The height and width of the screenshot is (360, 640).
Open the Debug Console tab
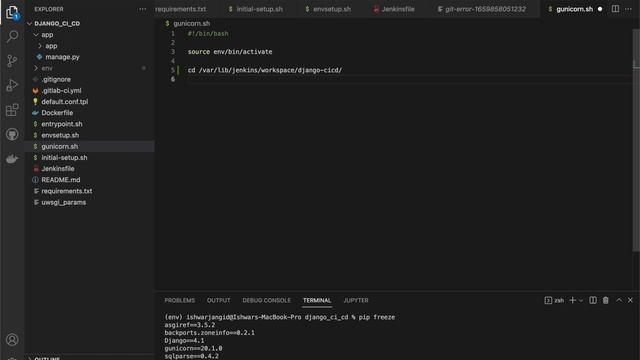(x=267, y=300)
